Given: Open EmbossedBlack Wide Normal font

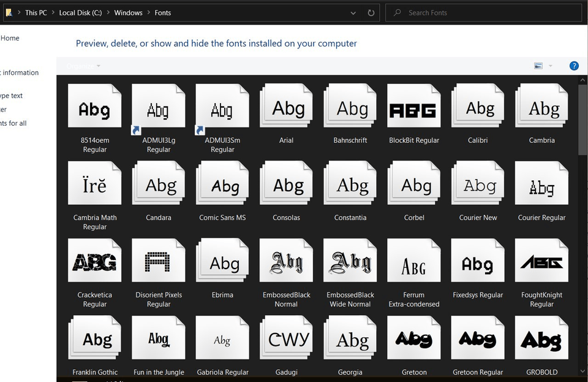Looking at the screenshot, I should 350,264.
